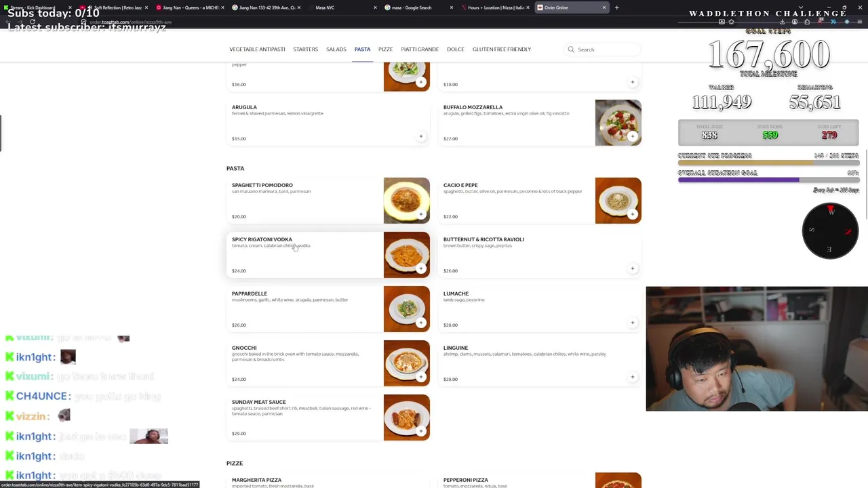Open Pappardelle dish photo
The width and height of the screenshot is (868, 488).
point(406,309)
